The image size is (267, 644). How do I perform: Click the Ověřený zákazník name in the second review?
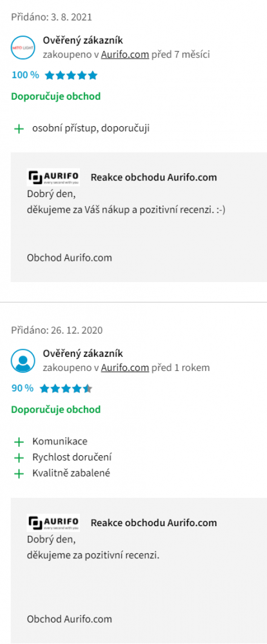[83, 353]
